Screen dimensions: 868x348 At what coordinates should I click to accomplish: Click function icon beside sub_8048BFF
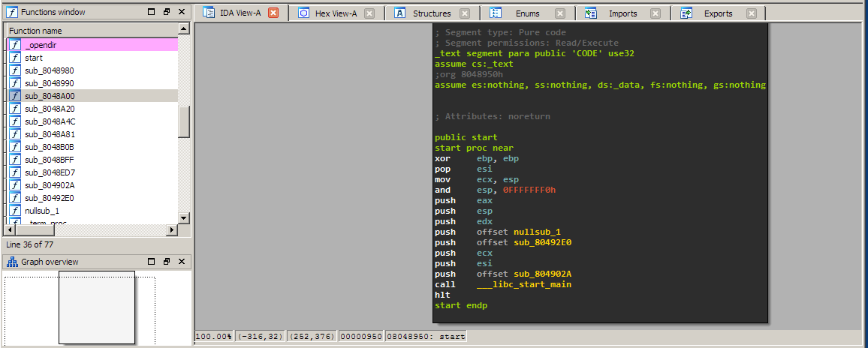click(16, 159)
